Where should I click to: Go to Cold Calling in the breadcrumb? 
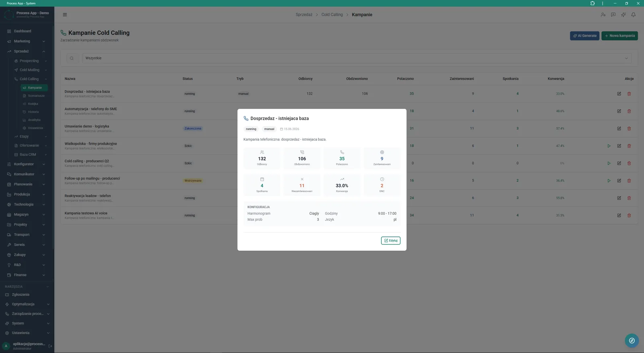tap(332, 15)
